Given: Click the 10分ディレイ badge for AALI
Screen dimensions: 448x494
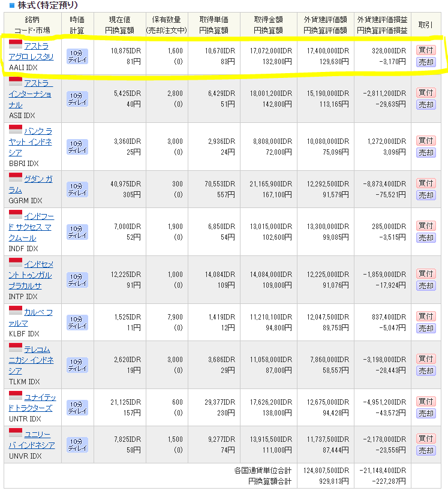Looking at the screenshot, I should pos(77,56).
